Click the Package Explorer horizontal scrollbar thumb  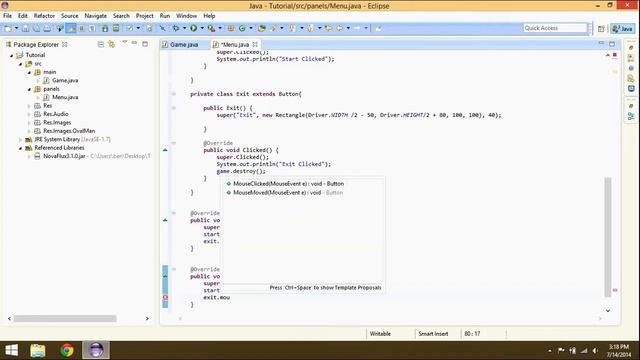pyautogui.click(x=65, y=318)
